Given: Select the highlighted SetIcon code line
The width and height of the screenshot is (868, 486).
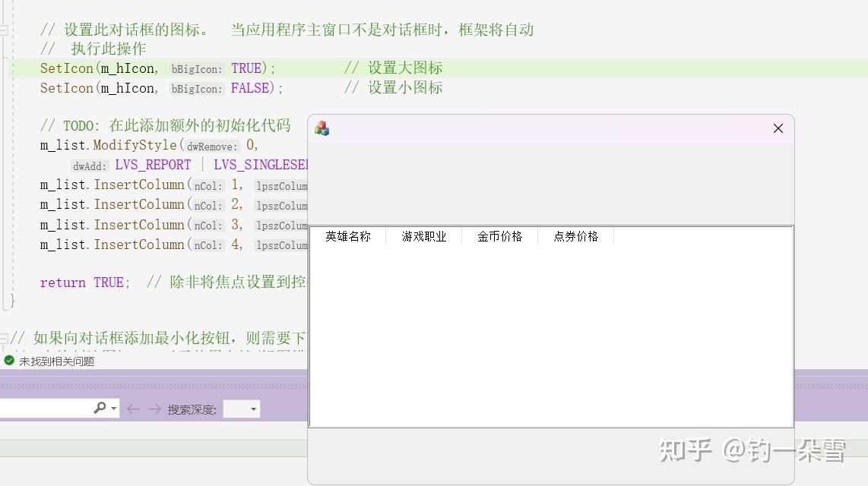Looking at the screenshot, I should [152, 68].
